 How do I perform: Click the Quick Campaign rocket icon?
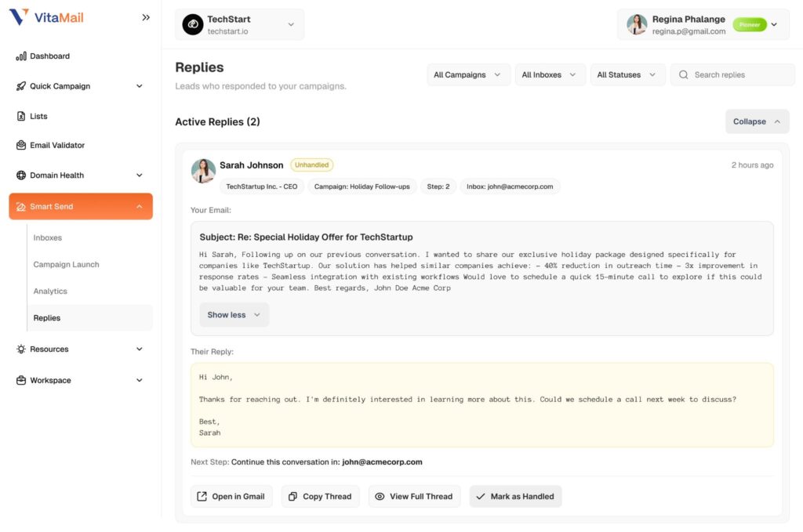(x=21, y=86)
